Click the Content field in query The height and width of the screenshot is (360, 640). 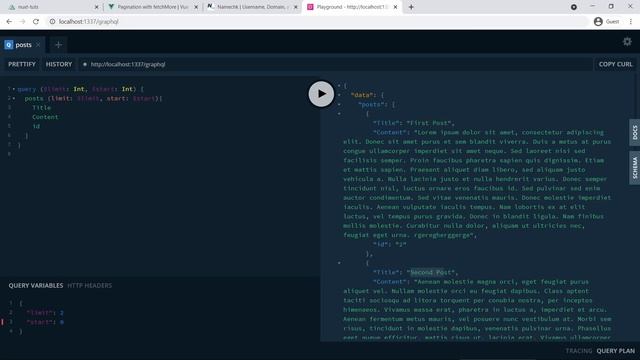45,117
